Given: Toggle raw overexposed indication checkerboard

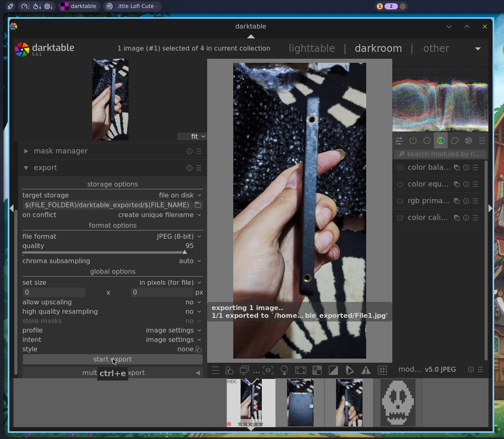Looking at the screenshot, I should (317, 370).
